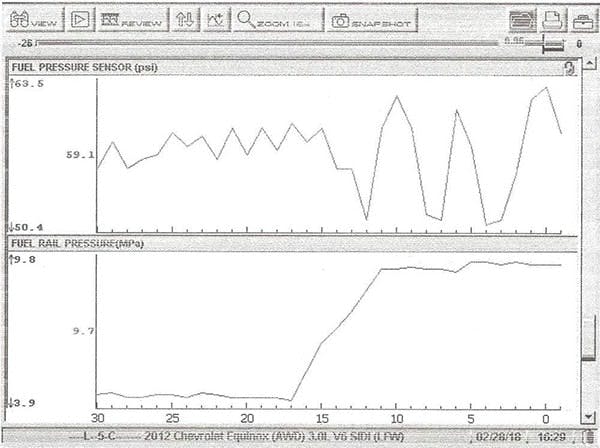The width and height of the screenshot is (600, 448).
Task: Click the 20 time axis label
Action: pyautogui.click(x=247, y=418)
